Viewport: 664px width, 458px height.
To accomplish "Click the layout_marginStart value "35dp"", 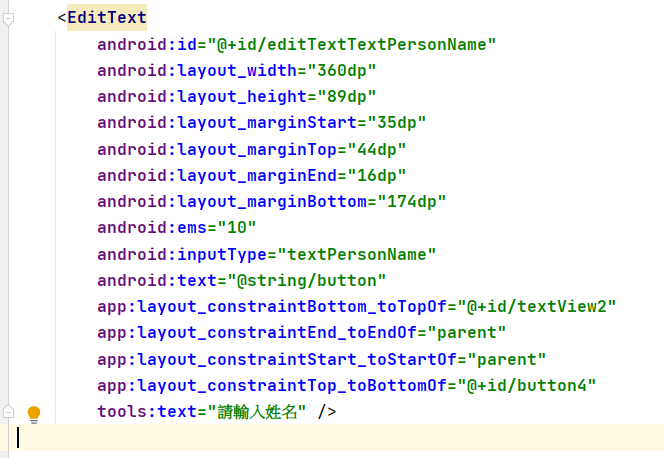I will click(x=397, y=123).
